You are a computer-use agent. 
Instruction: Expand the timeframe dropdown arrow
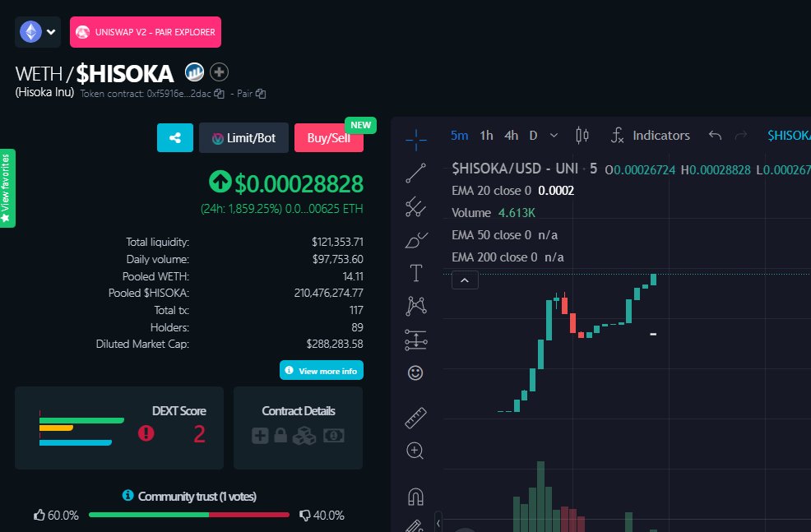[x=554, y=136]
